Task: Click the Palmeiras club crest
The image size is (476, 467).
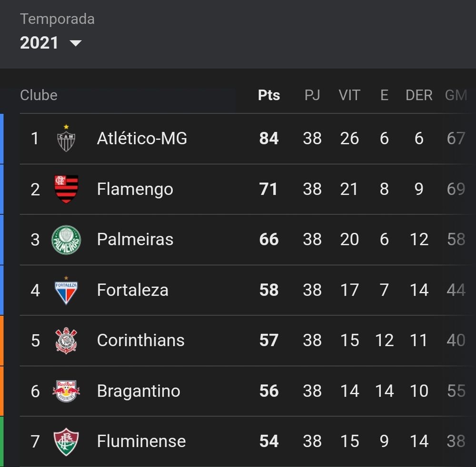Action: [66, 239]
